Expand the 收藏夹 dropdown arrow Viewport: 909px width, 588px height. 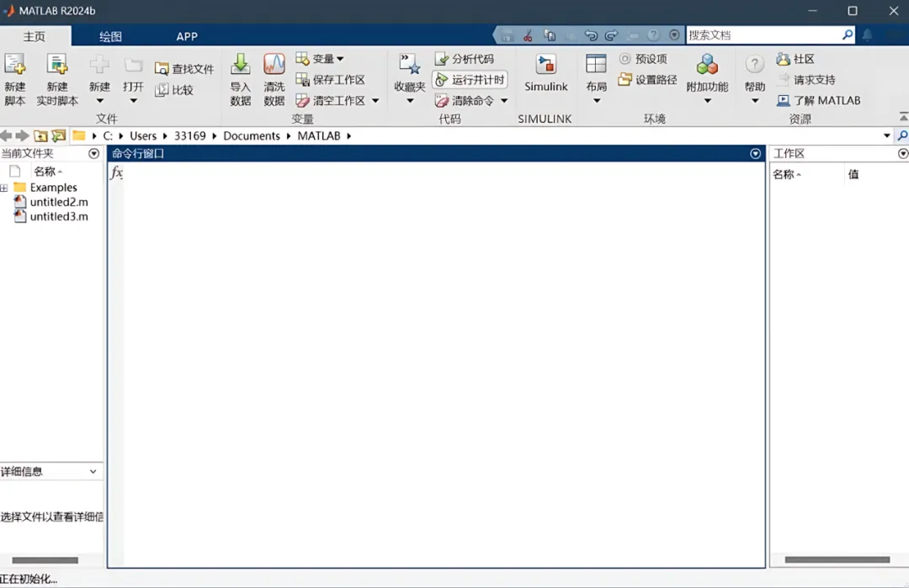(x=410, y=102)
